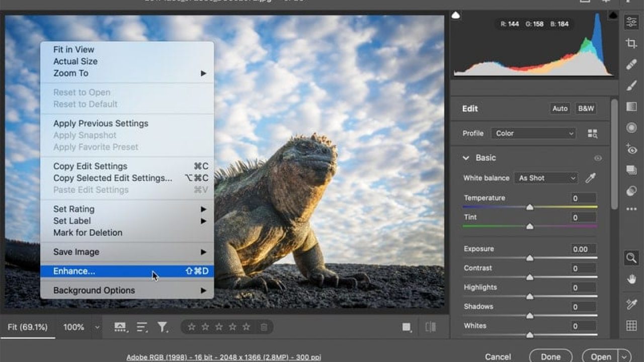The height and width of the screenshot is (362, 644).
Task: Click the Open button
Action: pyautogui.click(x=601, y=356)
